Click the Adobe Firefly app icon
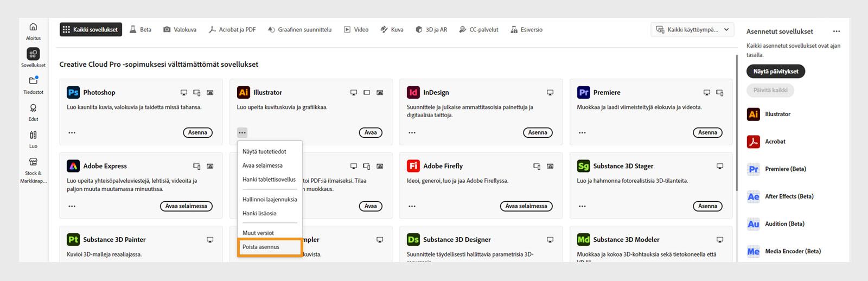The height and width of the screenshot is (281, 868). [x=413, y=166]
